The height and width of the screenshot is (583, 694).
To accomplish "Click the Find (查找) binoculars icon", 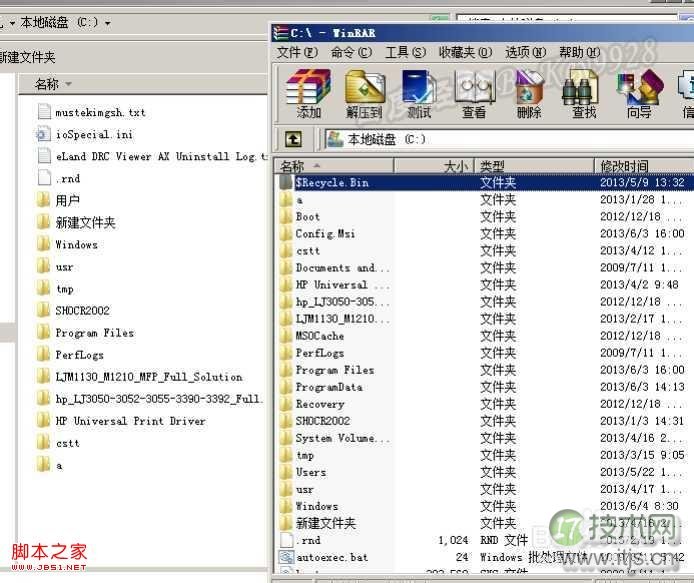I will click(584, 92).
